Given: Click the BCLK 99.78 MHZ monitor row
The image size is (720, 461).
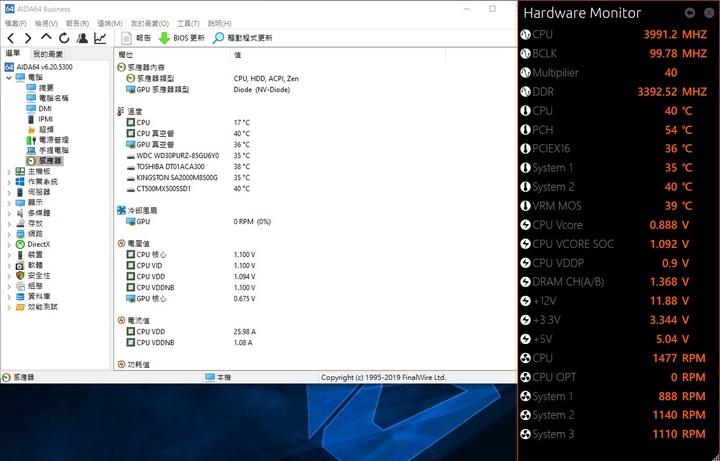Looking at the screenshot, I should pyautogui.click(x=613, y=54).
